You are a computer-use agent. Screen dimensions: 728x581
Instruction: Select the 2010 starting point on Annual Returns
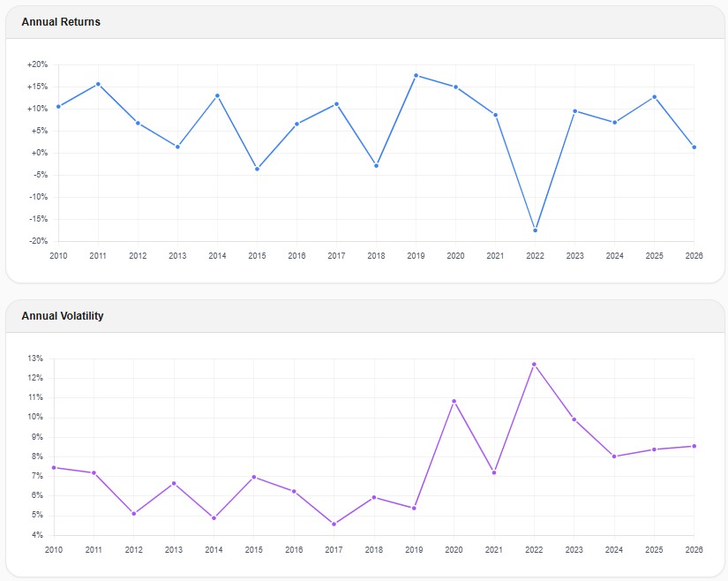[x=58, y=106]
